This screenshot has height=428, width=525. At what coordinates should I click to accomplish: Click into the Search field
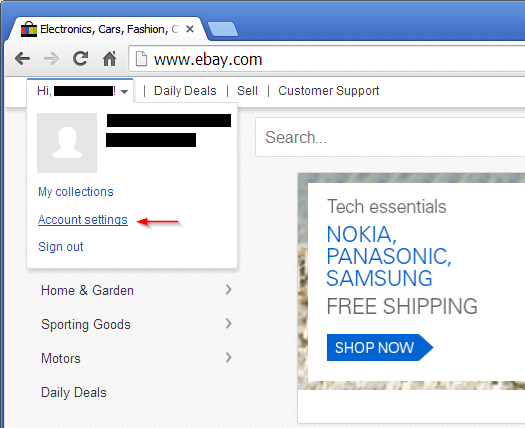pyautogui.click(x=390, y=137)
